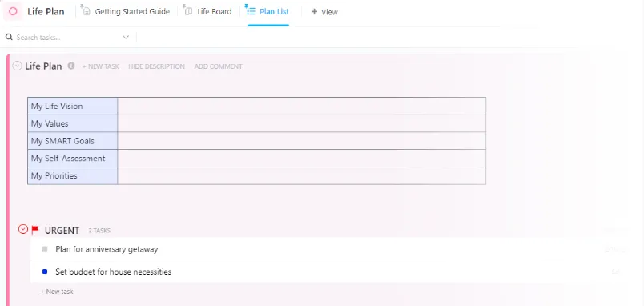Viewport: 644px width, 306px height.
Task: Toggle status square of anniversary getaway task
Action: click(45, 249)
